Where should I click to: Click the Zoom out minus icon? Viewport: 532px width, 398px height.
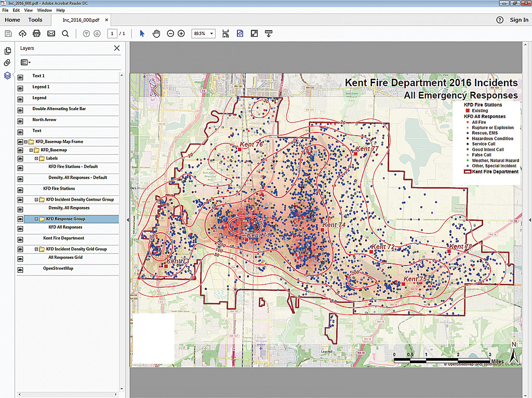click(170, 34)
